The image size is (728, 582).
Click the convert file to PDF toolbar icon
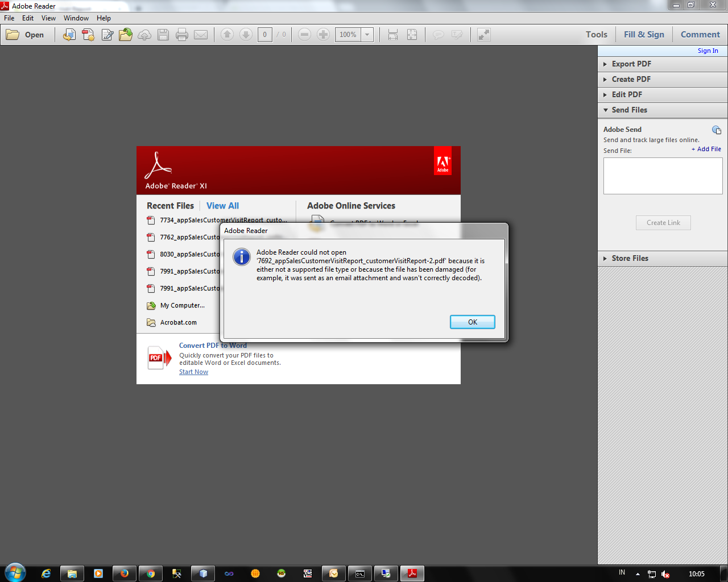click(69, 35)
